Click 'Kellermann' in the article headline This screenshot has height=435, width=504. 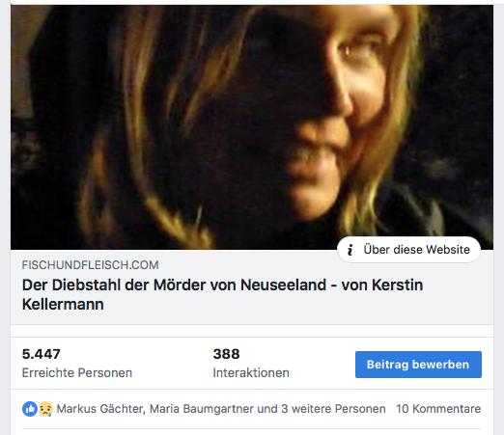click(63, 304)
